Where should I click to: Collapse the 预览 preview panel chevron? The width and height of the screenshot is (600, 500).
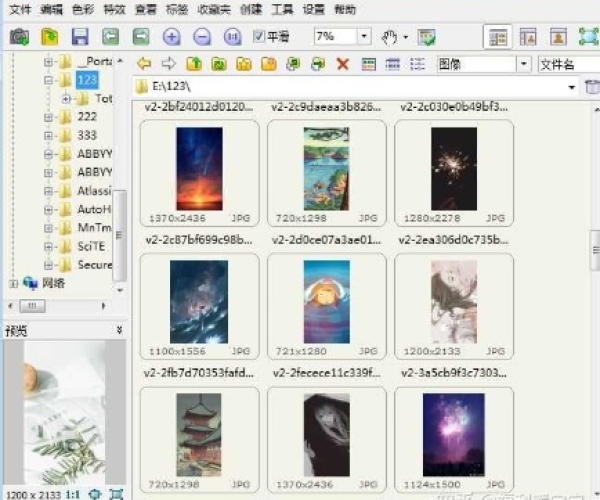(119, 330)
